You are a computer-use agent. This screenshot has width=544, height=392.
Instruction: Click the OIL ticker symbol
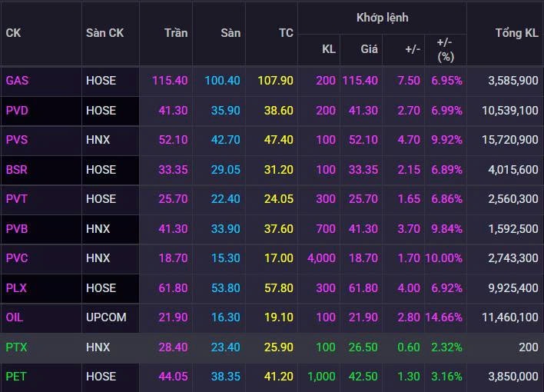15,317
